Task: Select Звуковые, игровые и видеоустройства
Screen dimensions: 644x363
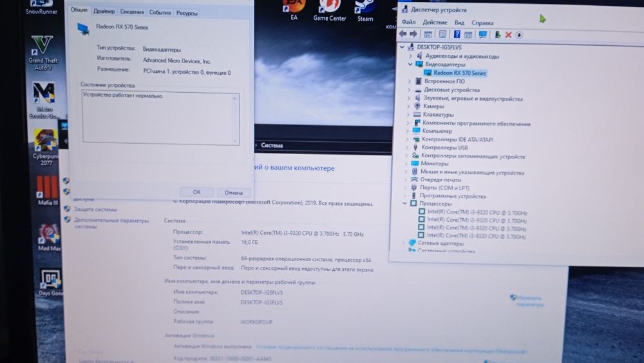Action: pyautogui.click(x=473, y=99)
